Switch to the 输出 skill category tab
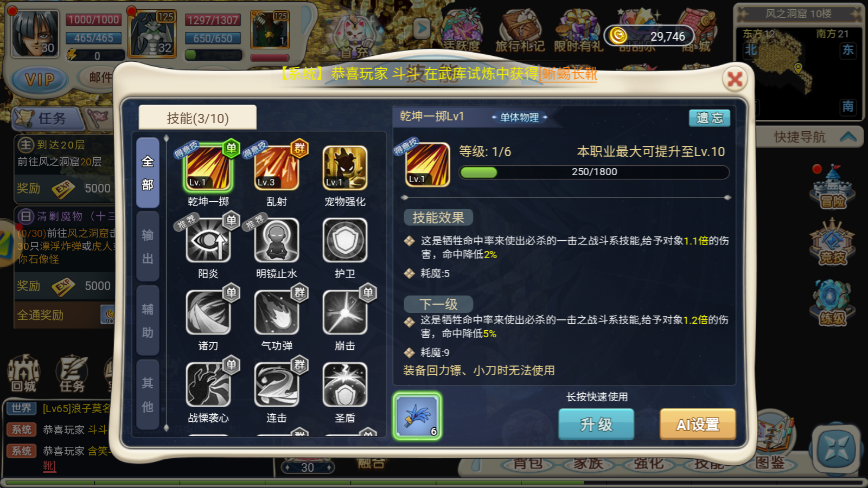The width and height of the screenshot is (868, 488). pos(148,247)
